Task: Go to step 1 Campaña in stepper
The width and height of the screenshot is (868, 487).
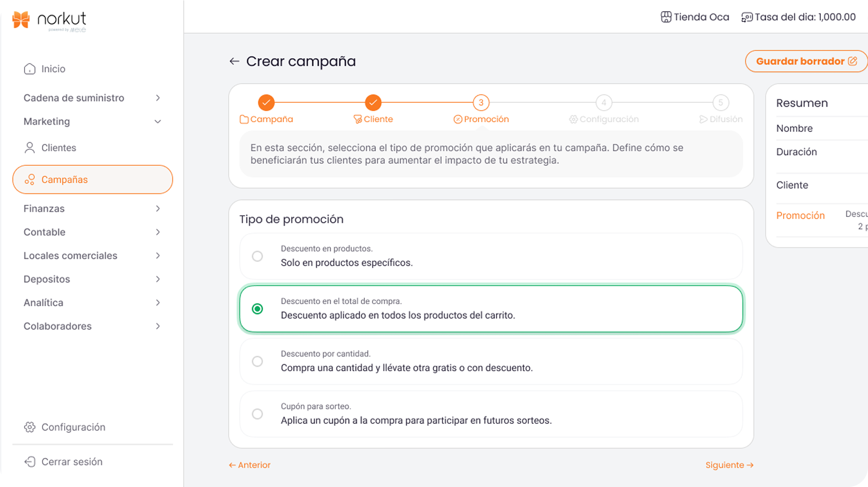Action: (267, 103)
